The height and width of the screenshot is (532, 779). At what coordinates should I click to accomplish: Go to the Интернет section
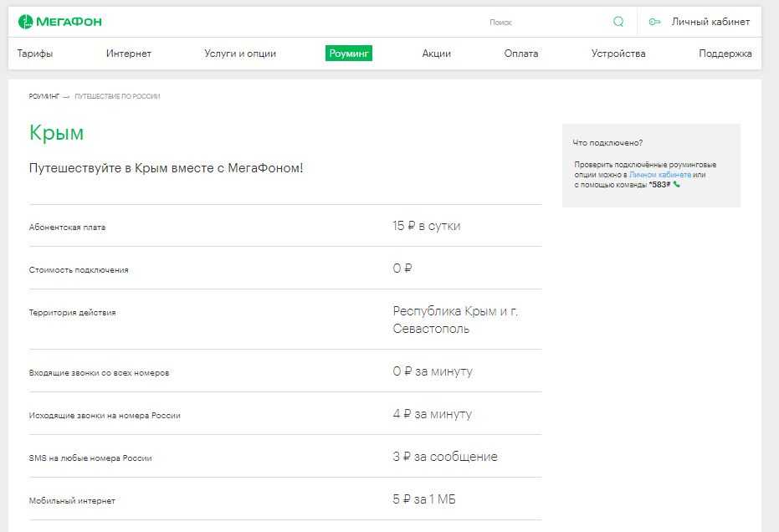[x=129, y=54]
